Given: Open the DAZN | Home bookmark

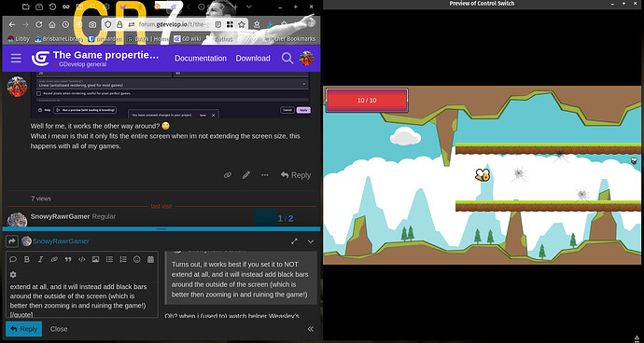Looking at the screenshot, I should pyautogui.click(x=148, y=39).
